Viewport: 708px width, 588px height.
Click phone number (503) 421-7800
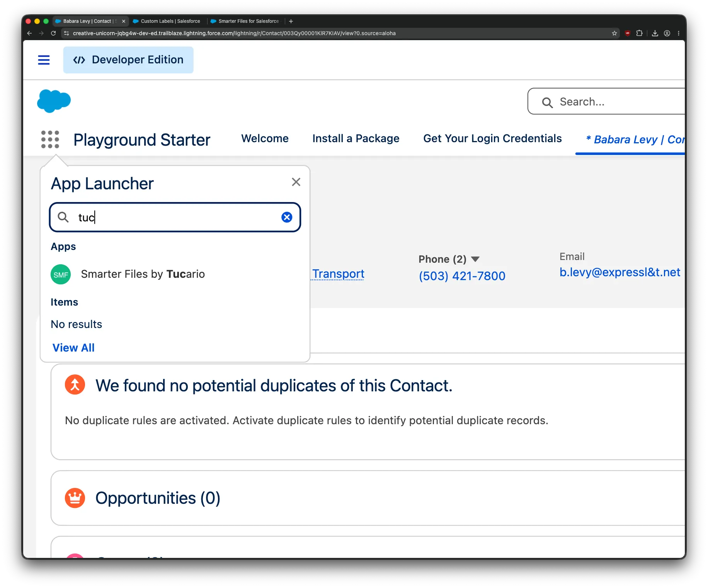[x=462, y=276]
